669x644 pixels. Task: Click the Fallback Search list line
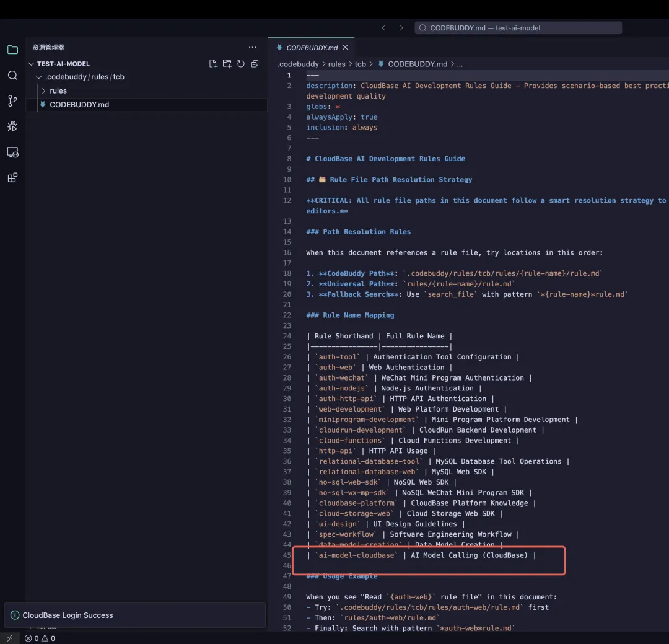tap(467, 294)
